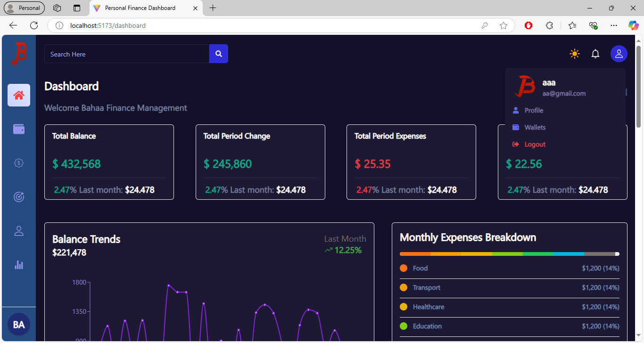The image size is (644, 343).
Task: Click the user sidebar icon
Action: 19,231
